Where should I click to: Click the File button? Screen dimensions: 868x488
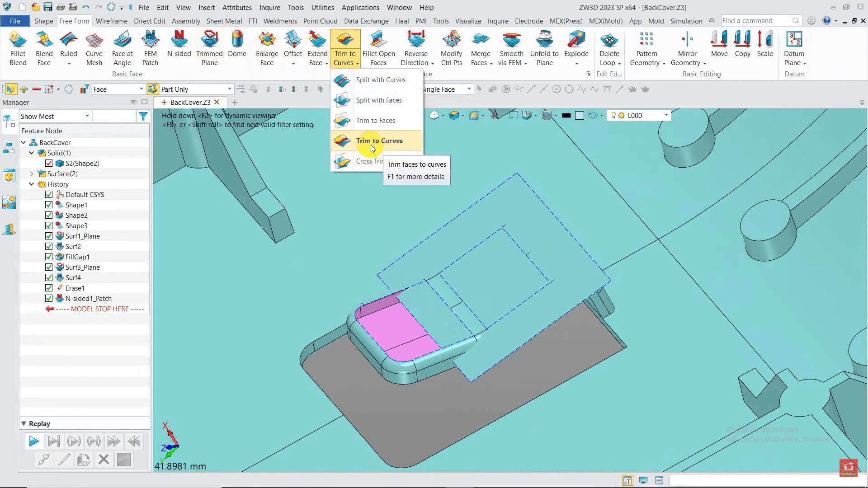pos(15,21)
